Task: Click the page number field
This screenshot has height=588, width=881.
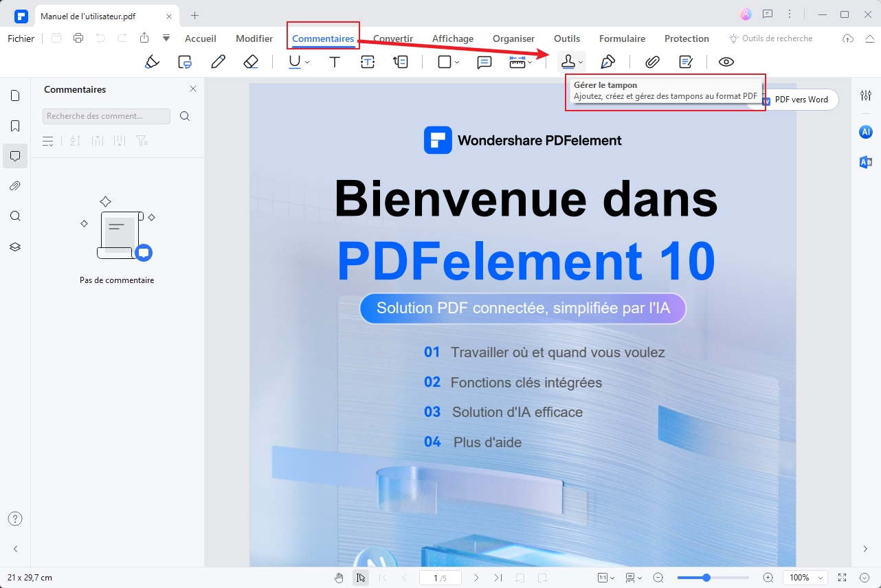Action: [440, 578]
